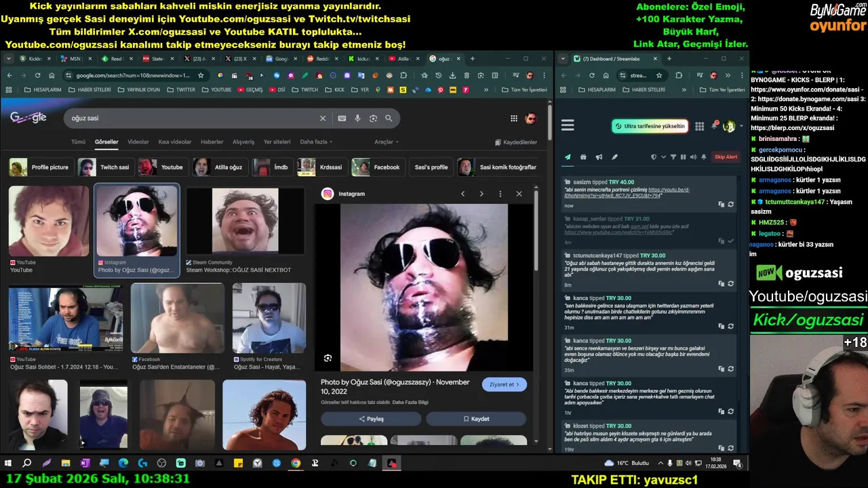Go to next image in the preview panel
The width and height of the screenshot is (868, 488).
[481, 194]
